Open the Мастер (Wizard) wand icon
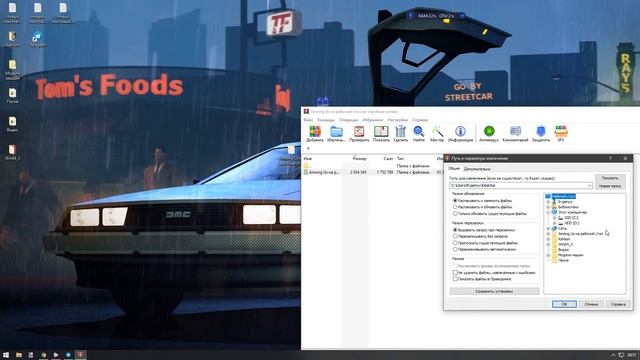 click(x=437, y=133)
